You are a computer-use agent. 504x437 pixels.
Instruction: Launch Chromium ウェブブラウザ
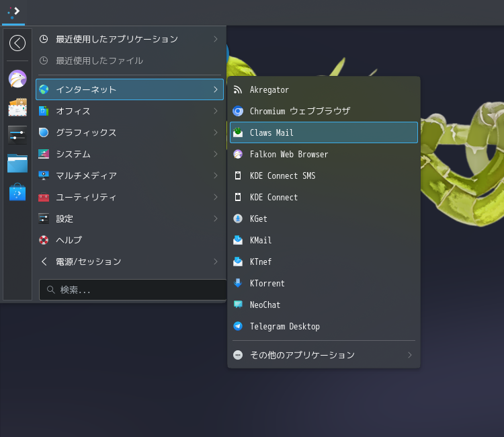[324, 111]
